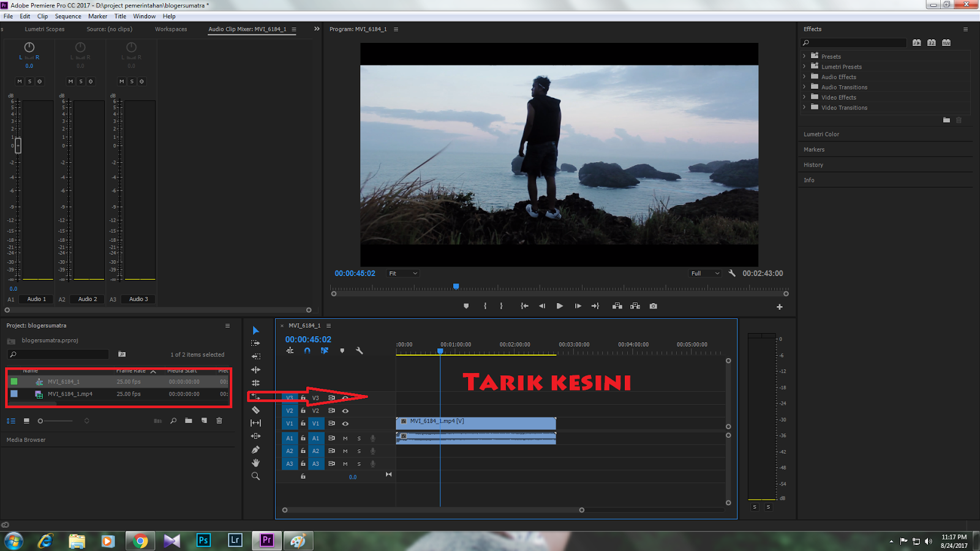Image resolution: width=980 pixels, height=551 pixels.
Task: Open the Full playback resolution dropdown
Action: click(705, 274)
